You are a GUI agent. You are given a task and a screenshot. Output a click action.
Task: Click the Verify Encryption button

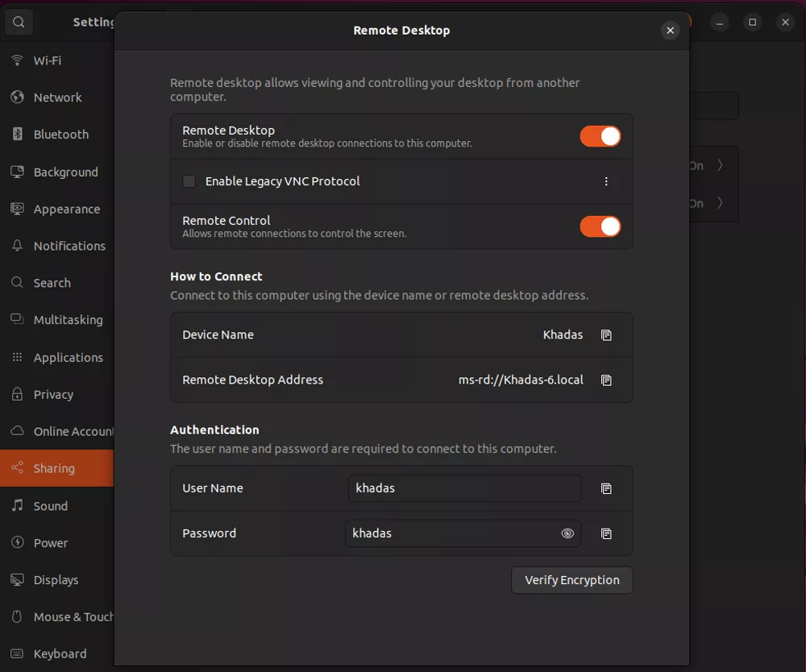pyautogui.click(x=571, y=580)
